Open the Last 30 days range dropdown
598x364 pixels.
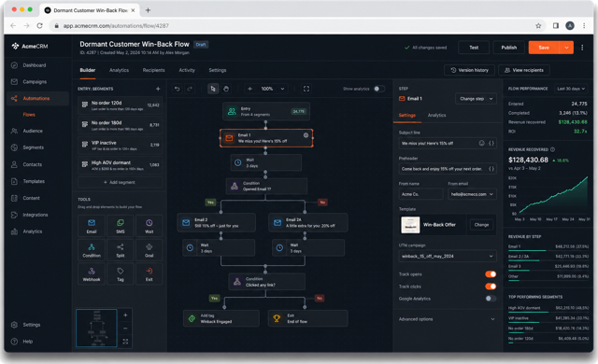tap(571, 89)
